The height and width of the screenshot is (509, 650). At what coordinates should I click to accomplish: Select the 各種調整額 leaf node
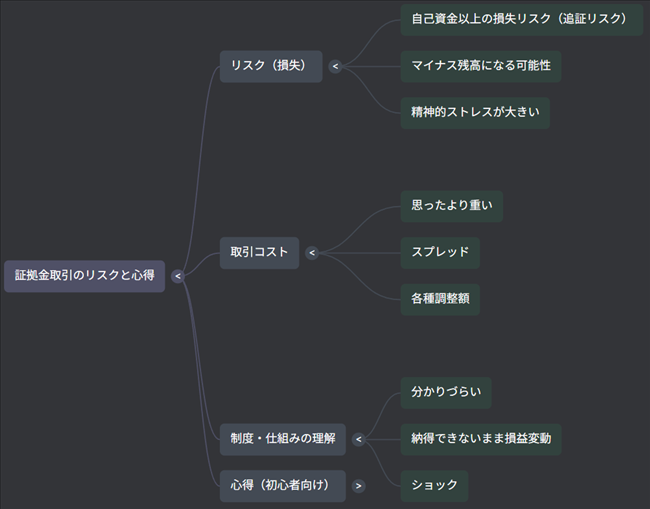[x=439, y=299]
